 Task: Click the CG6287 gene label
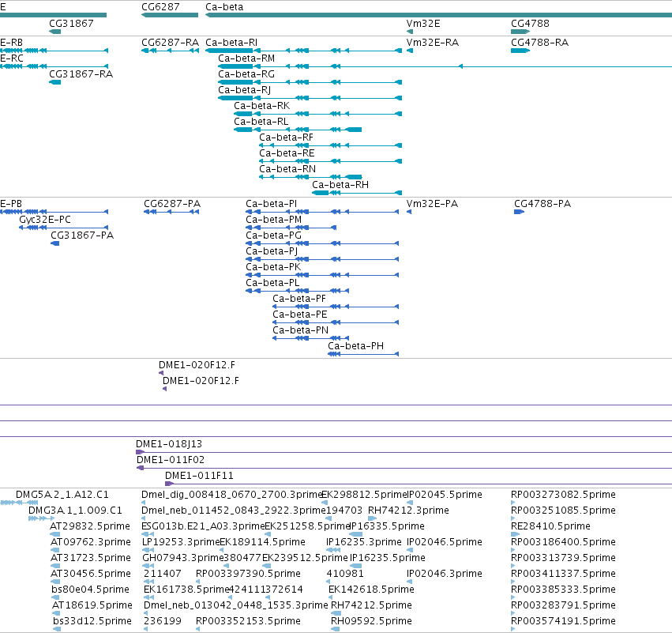click(x=160, y=7)
